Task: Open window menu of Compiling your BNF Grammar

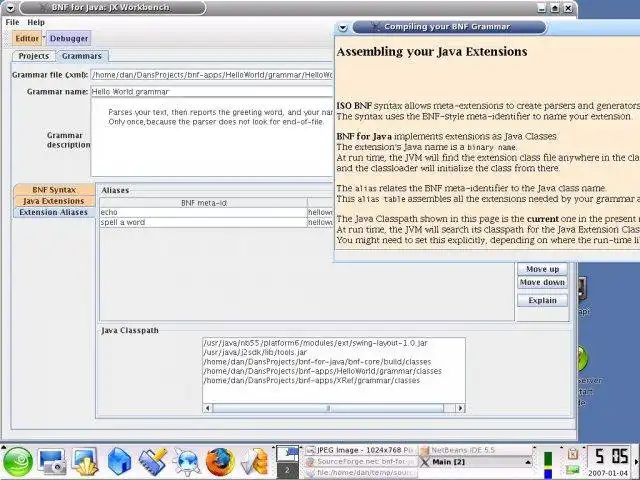Action: 343,28
